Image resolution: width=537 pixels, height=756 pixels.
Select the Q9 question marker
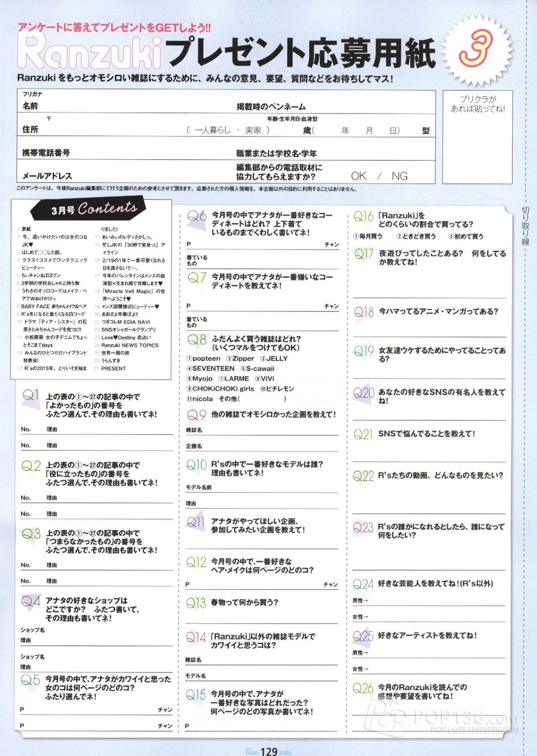[197, 415]
